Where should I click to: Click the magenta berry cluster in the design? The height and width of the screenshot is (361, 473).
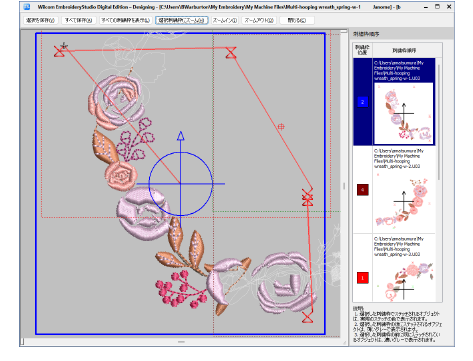(181, 289)
